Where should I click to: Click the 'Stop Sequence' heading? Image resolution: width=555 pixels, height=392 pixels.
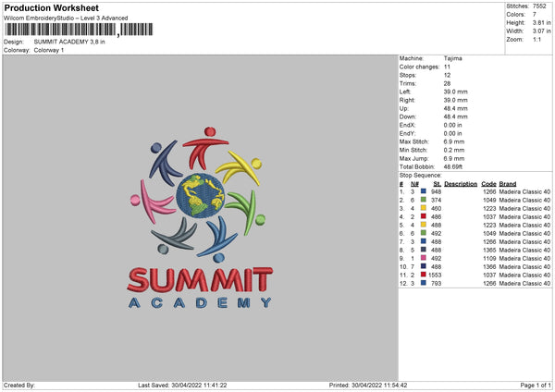click(421, 176)
